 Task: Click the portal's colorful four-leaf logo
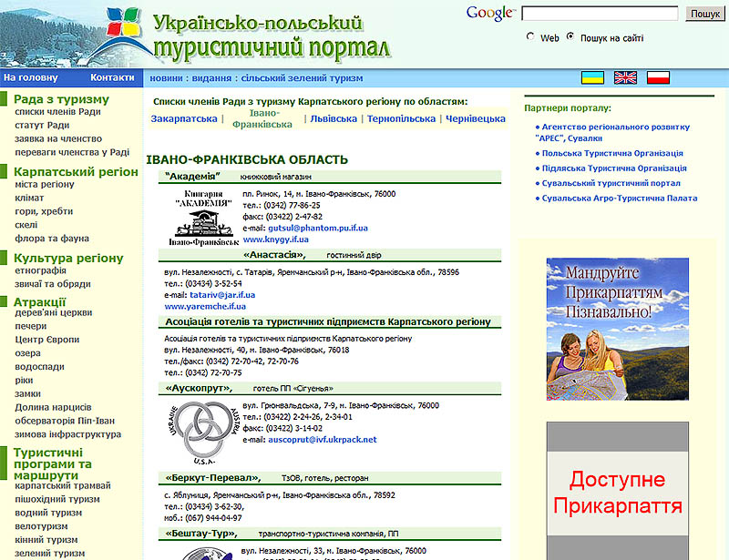[123, 22]
